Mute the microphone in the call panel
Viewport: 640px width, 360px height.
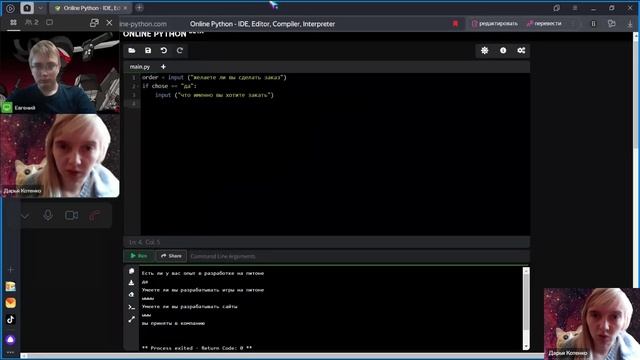pos(48,215)
